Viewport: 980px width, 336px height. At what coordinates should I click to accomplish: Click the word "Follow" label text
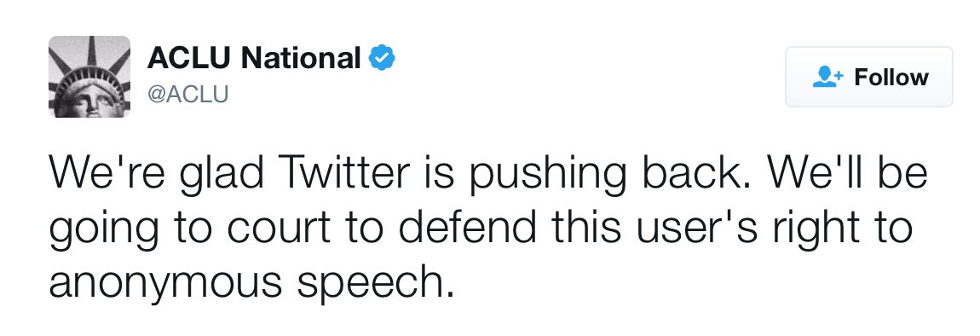pyautogui.click(x=891, y=78)
